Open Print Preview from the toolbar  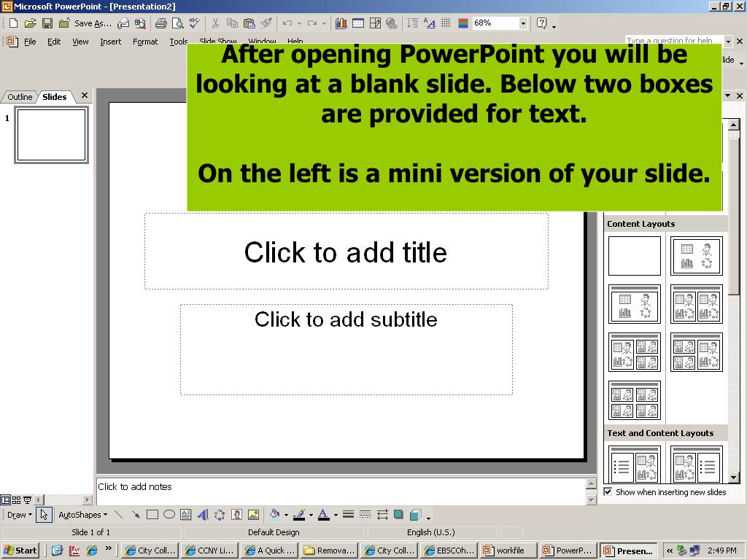point(178,23)
